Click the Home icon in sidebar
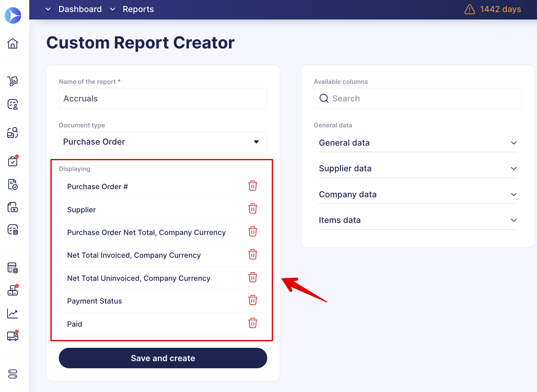This screenshot has height=392, width=537. [13, 44]
